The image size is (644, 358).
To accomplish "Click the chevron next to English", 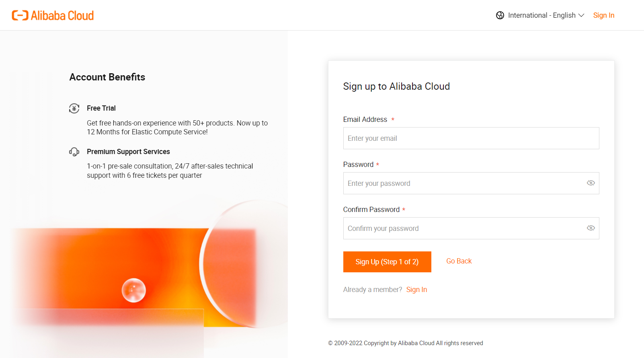I will [x=581, y=15].
